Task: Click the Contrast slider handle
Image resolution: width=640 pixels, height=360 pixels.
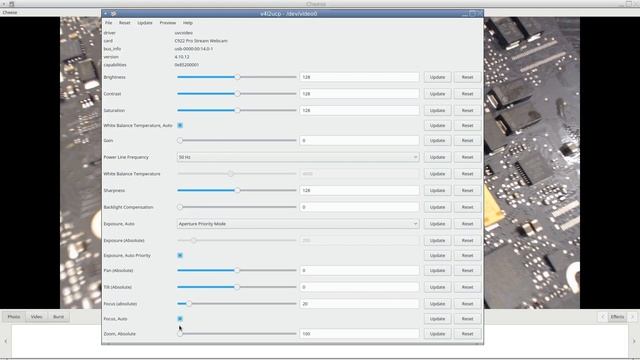Action: coord(237,93)
